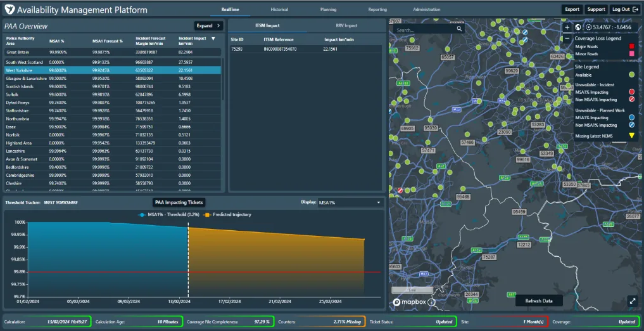Toggle the MSA1% - Threshold chart legend series
This screenshot has height=331, width=644.
[168, 214]
